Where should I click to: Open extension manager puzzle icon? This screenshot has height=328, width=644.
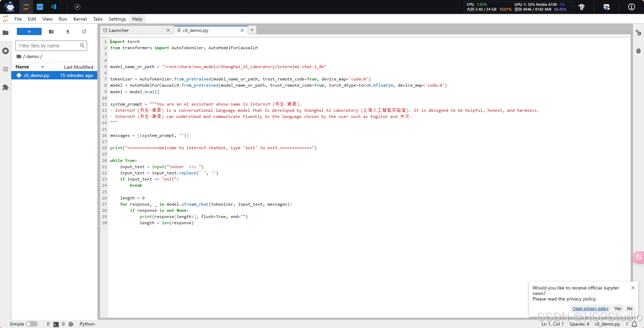click(x=6, y=87)
